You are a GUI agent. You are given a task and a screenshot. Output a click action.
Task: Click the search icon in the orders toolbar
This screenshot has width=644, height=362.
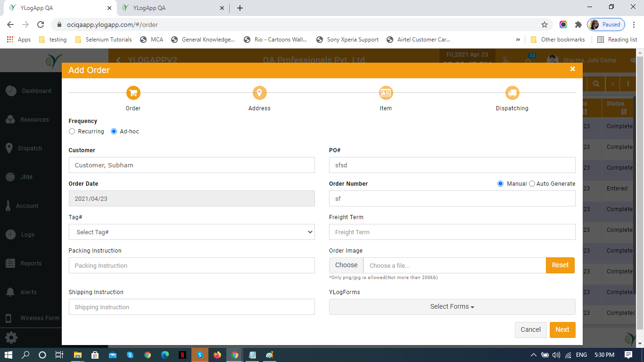(x=596, y=84)
